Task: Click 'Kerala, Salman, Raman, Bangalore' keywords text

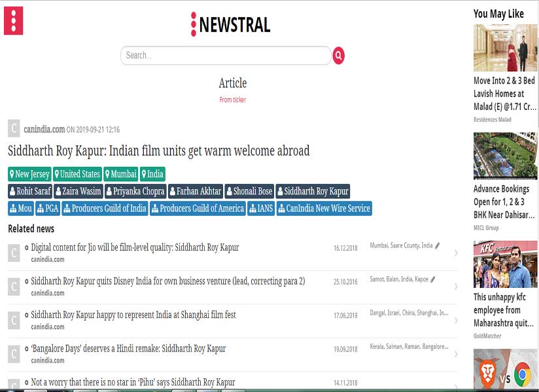Action: tap(409, 347)
